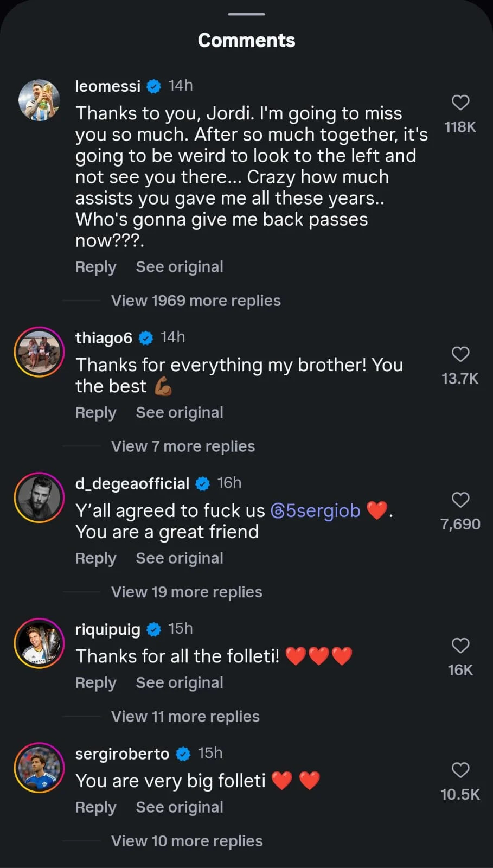Heart sergiroberto's comment
Viewport: 493px width, 868px height.
coord(460,770)
